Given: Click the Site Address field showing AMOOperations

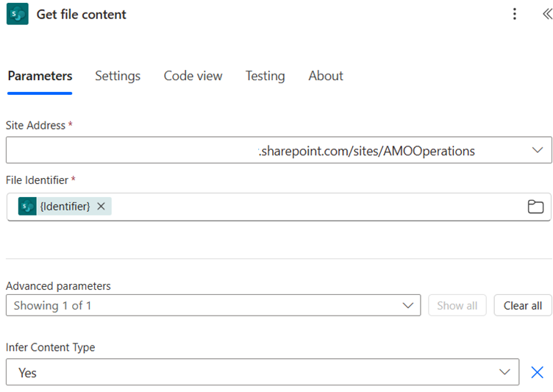Looking at the screenshot, I should (279, 150).
